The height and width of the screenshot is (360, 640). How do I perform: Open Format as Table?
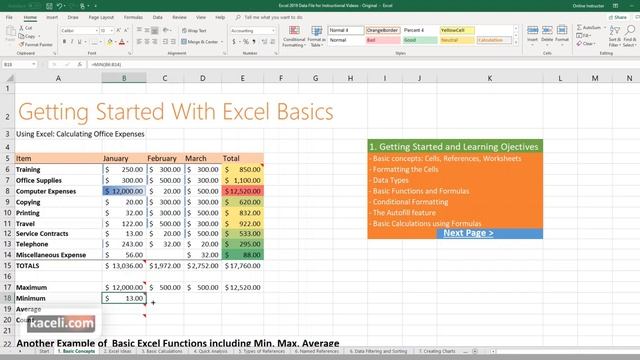coord(316,36)
